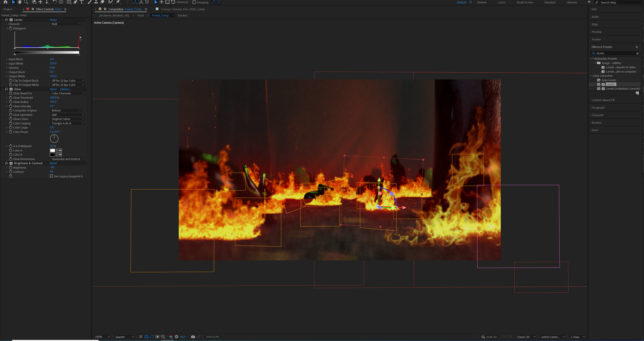Switch to the Project panel tab

coord(8,9)
